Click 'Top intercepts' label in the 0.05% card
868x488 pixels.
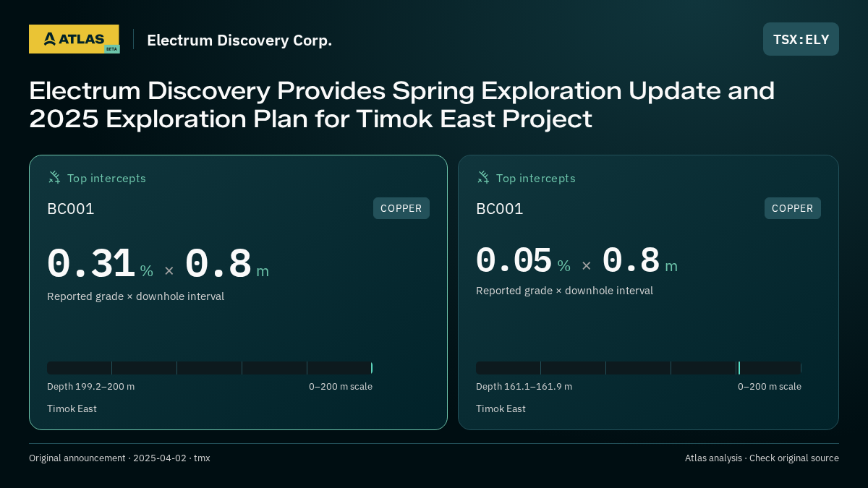coord(535,178)
